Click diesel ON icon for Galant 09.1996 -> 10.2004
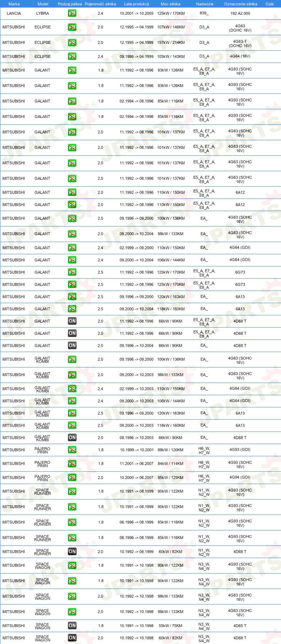This screenshot has width=281, height=644. 72,346
